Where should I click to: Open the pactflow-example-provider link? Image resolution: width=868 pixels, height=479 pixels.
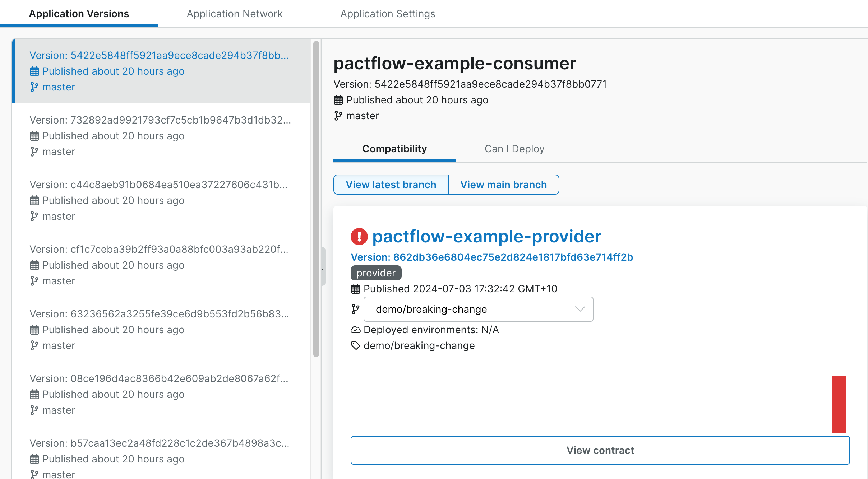point(486,237)
